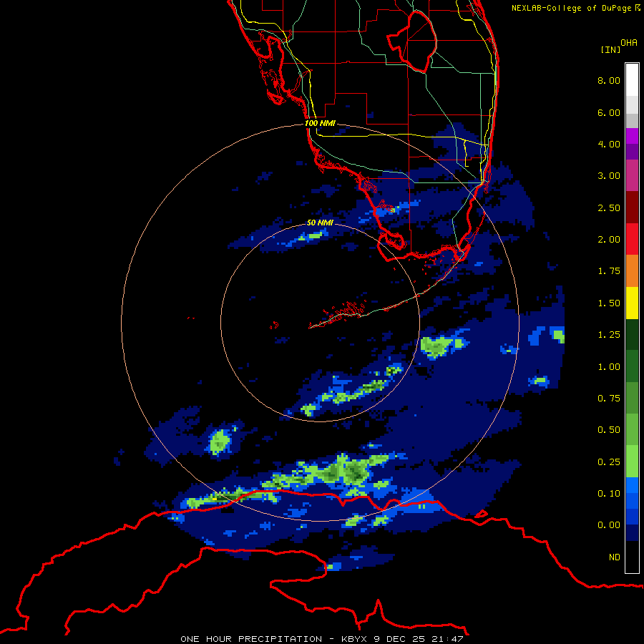Click the pink swatch beside 3.00
Image resolution: width=644 pixels, height=644 pixels.
point(632,175)
